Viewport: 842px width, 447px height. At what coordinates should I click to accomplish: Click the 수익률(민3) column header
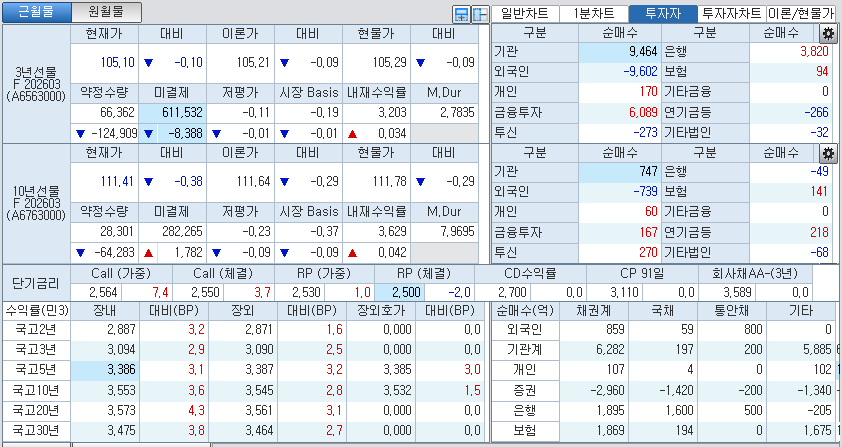(36, 311)
